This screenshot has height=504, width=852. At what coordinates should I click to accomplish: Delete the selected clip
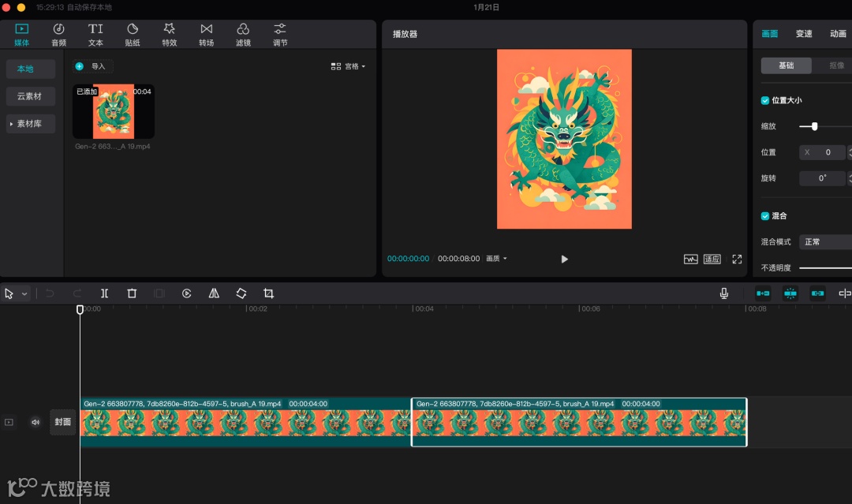(132, 294)
